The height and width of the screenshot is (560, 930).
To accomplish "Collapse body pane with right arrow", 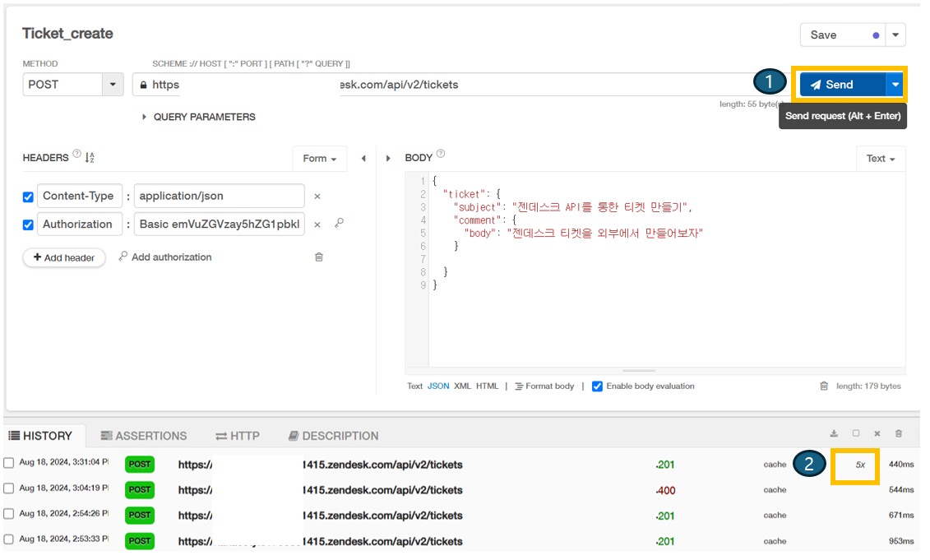I will 388,159.
